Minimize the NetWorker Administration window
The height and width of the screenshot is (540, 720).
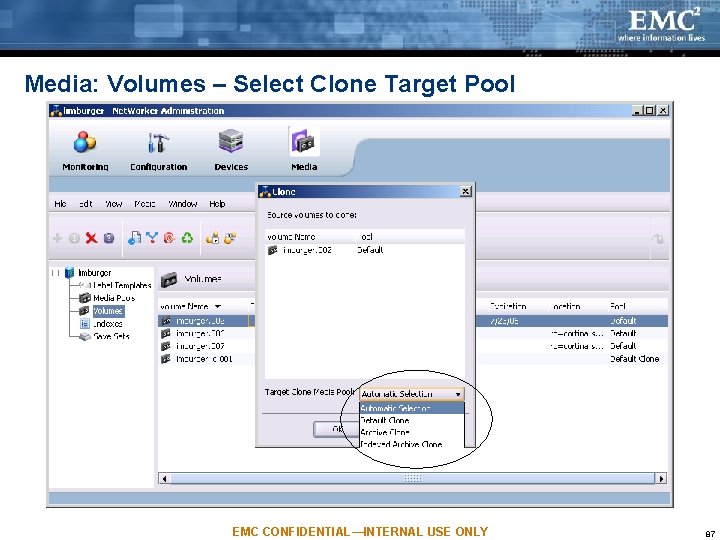pyautogui.click(x=636, y=111)
